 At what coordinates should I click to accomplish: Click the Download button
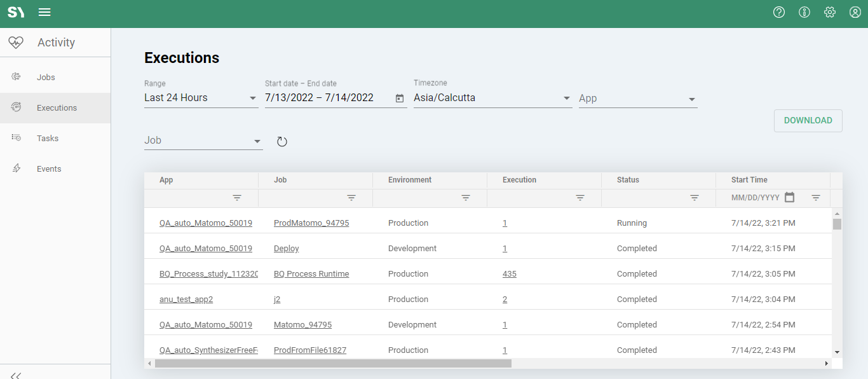(x=808, y=121)
